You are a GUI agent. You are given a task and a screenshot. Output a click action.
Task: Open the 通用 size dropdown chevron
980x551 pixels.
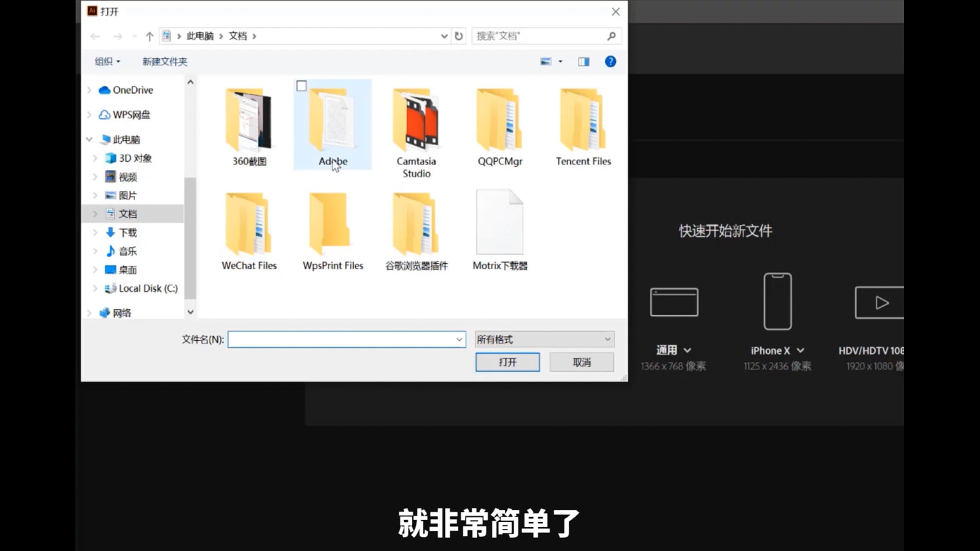click(688, 350)
